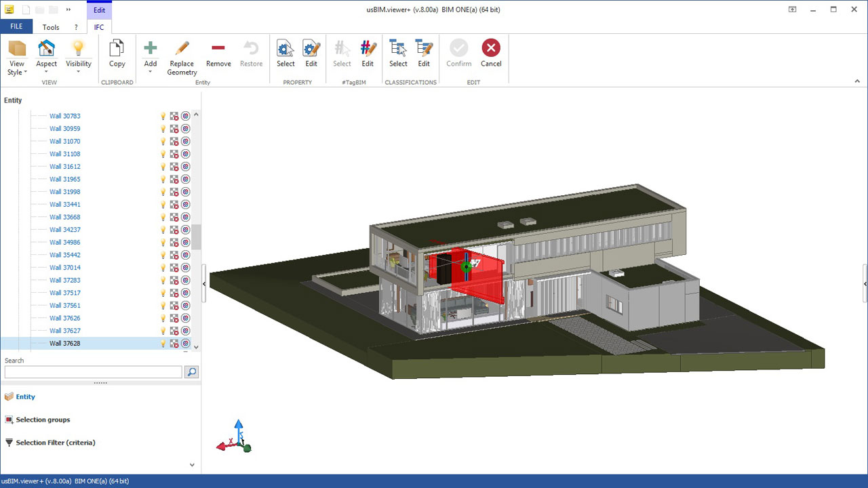The height and width of the screenshot is (488, 868).
Task: Open the FILE menu
Action: coord(16,26)
